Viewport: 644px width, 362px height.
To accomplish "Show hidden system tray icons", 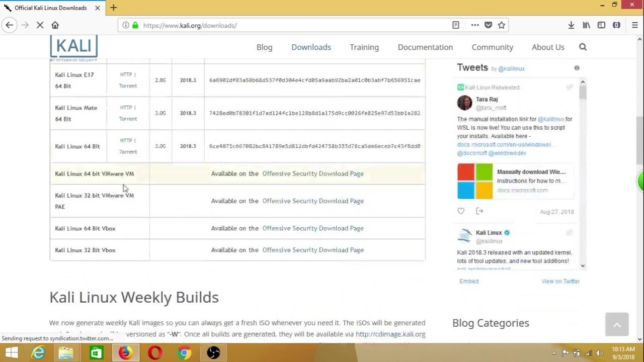I will click(x=554, y=353).
